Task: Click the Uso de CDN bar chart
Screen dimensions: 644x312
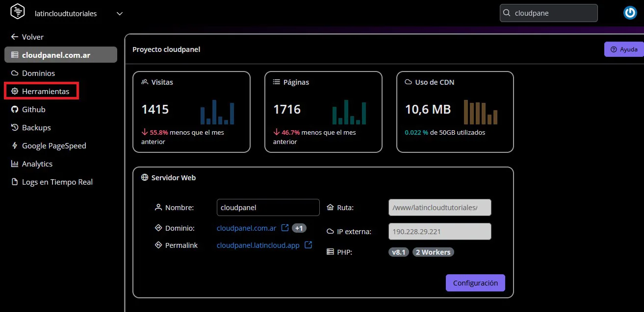Action: tap(481, 113)
